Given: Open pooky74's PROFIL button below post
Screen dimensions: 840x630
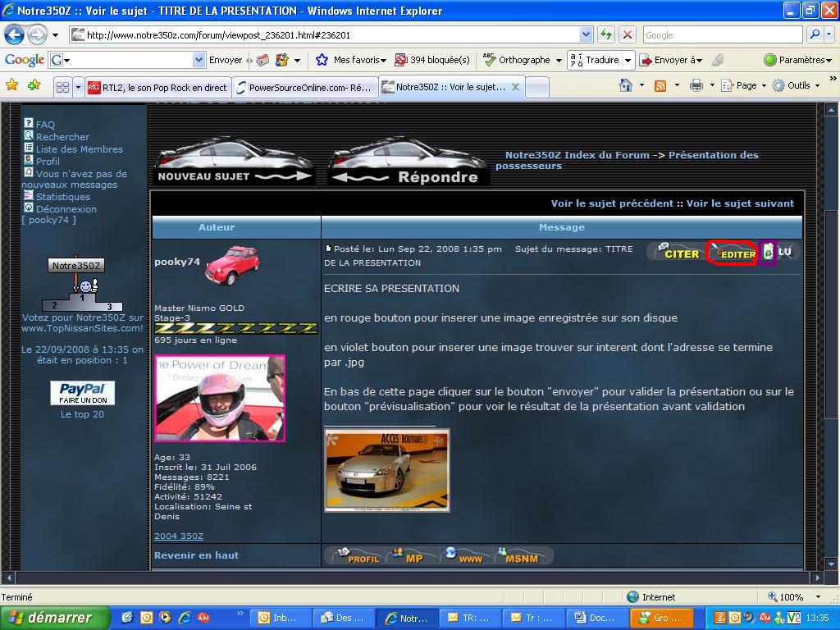Looking at the screenshot, I should (x=357, y=556).
